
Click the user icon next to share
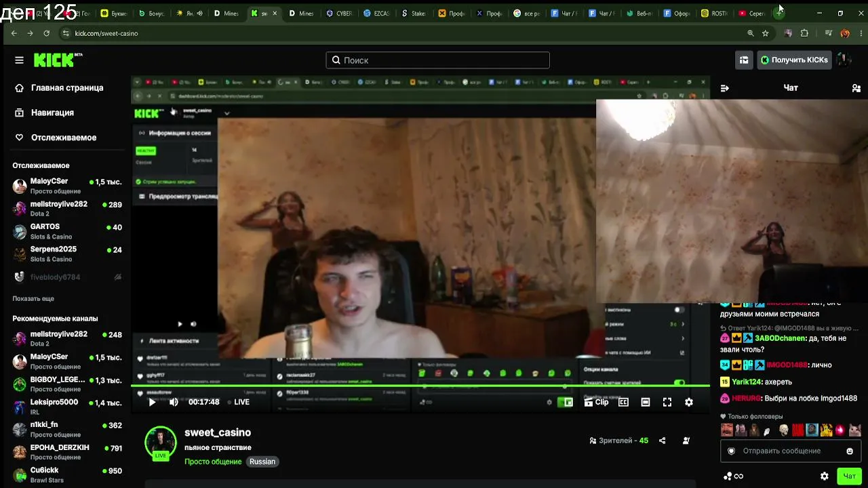click(686, 441)
